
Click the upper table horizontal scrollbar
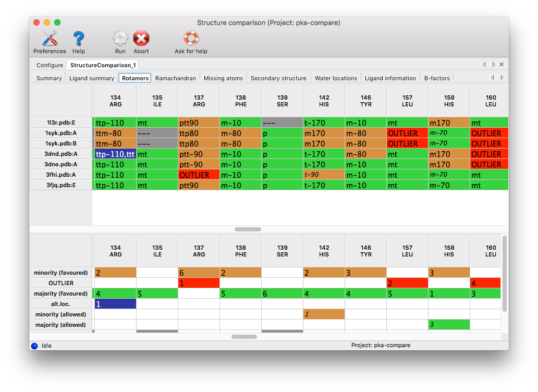tap(248, 229)
